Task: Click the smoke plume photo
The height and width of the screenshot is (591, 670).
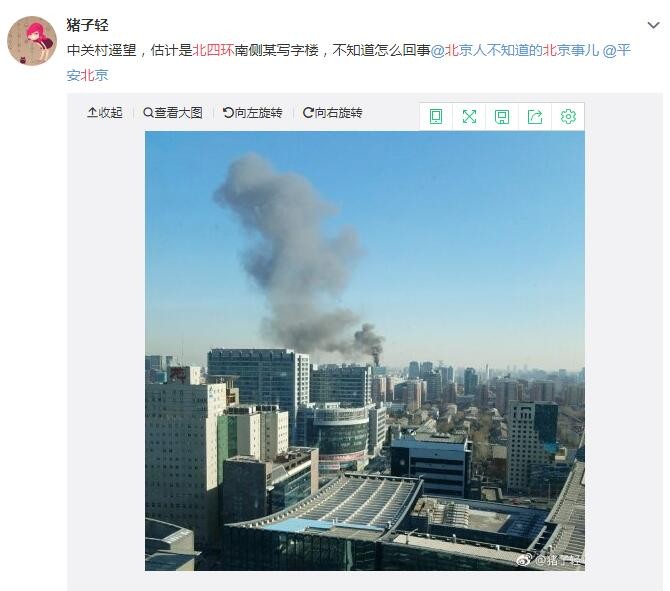Action: 364,351
